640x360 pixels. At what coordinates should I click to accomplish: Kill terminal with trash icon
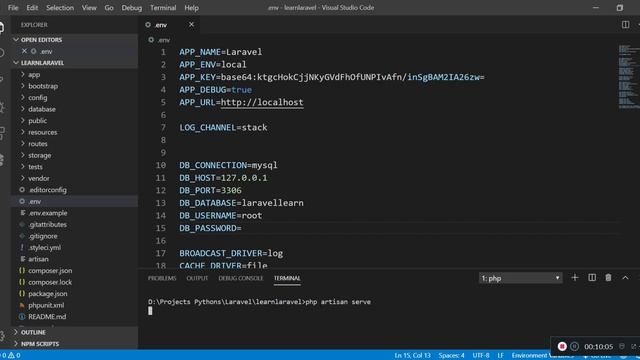coord(608,278)
